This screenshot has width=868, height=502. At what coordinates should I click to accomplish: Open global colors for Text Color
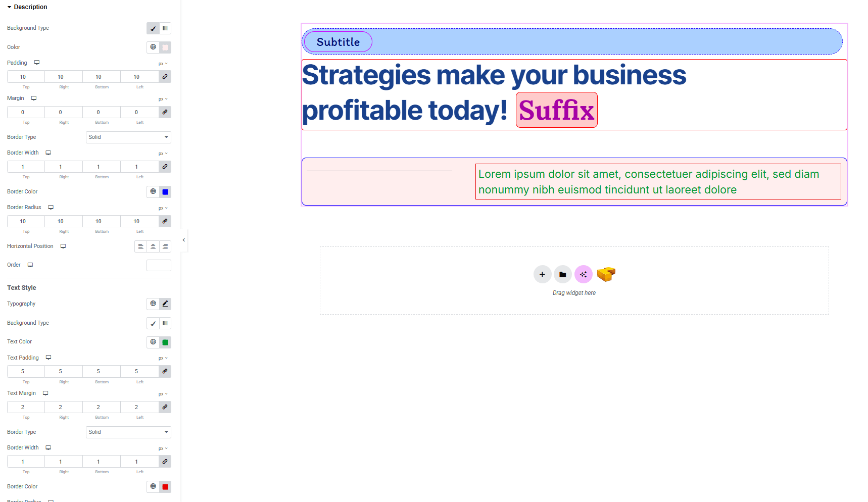click(x=153, y=342)
